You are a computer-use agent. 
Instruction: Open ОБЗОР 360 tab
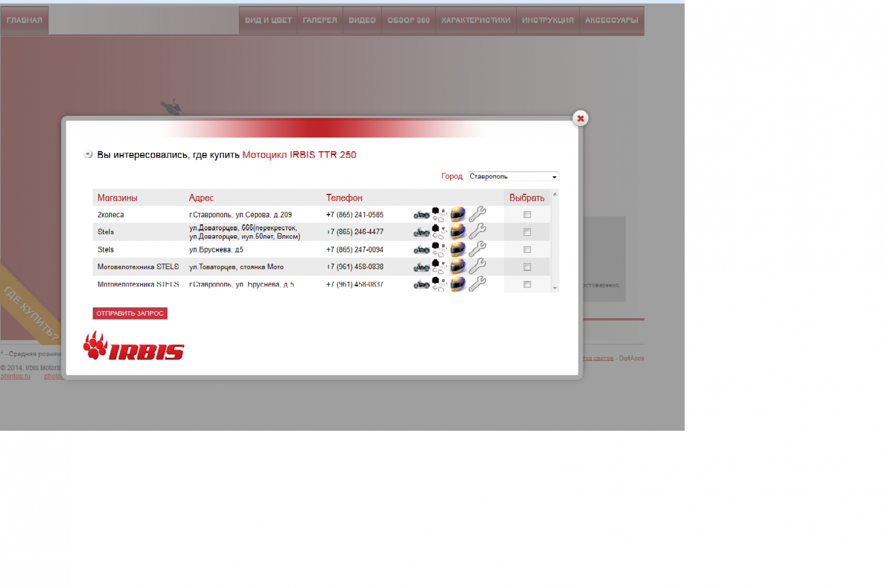(409, 20)
